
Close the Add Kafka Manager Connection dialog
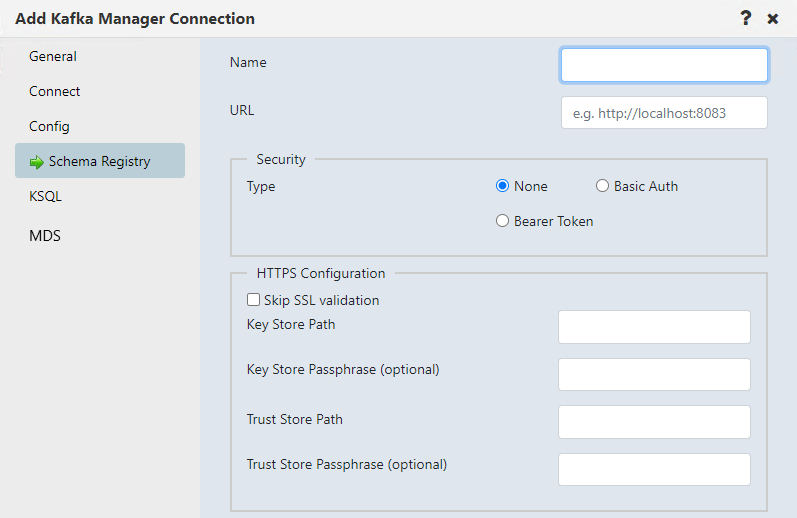773,19
